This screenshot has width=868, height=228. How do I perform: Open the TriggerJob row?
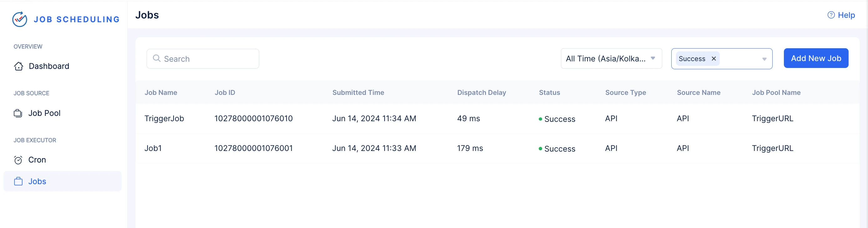(498, 118)
